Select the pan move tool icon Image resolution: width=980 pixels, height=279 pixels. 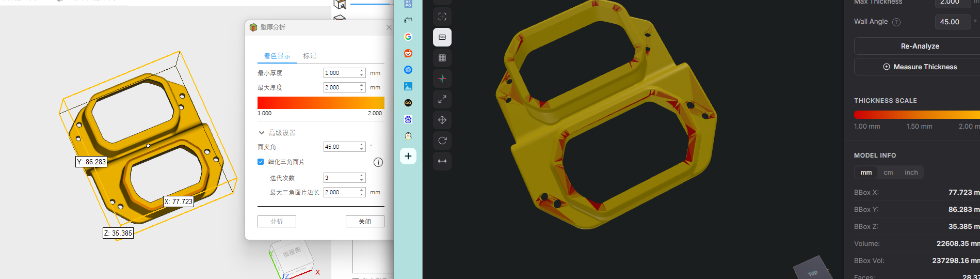pyautogui.click(x=442, y=120)
